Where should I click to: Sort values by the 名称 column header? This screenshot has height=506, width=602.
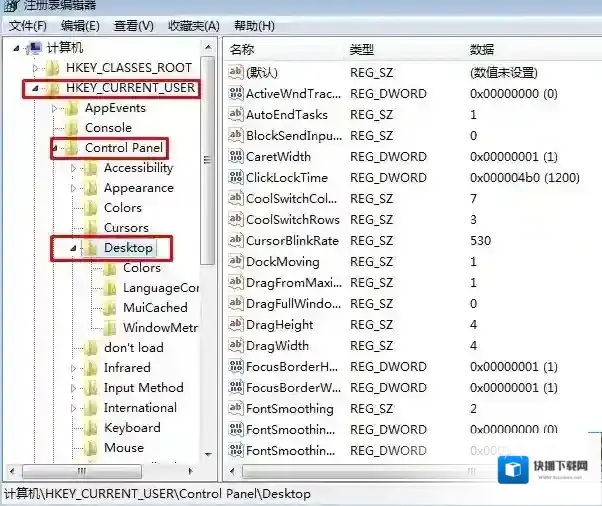click(x=243, y=49)
